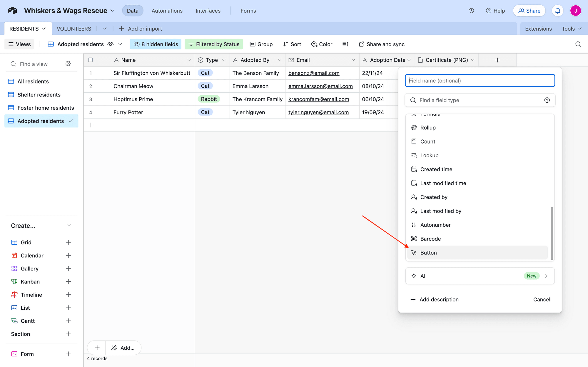588x367 pixels.
Task: Select the Button field type
Action: click(x=428, y=252)
